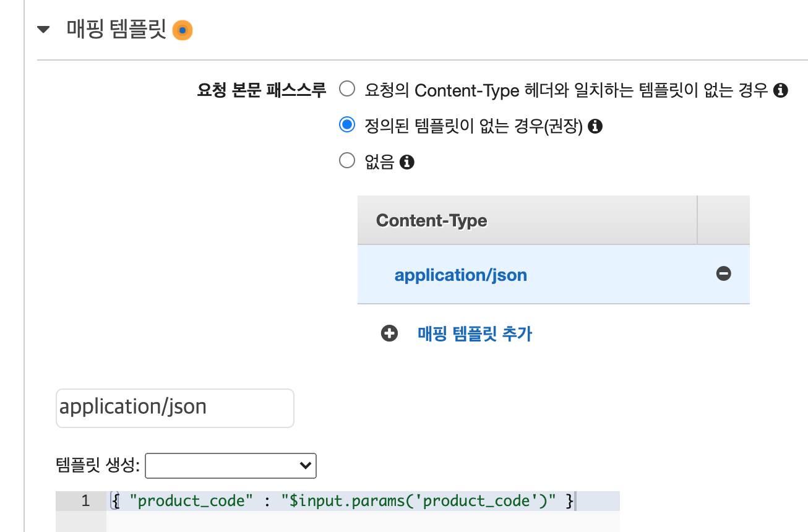The height and width of the screenshot is (532, 808).
Task: Click the product_code template code on line 1
Action: pyautogui.click(x=342, y=501)
